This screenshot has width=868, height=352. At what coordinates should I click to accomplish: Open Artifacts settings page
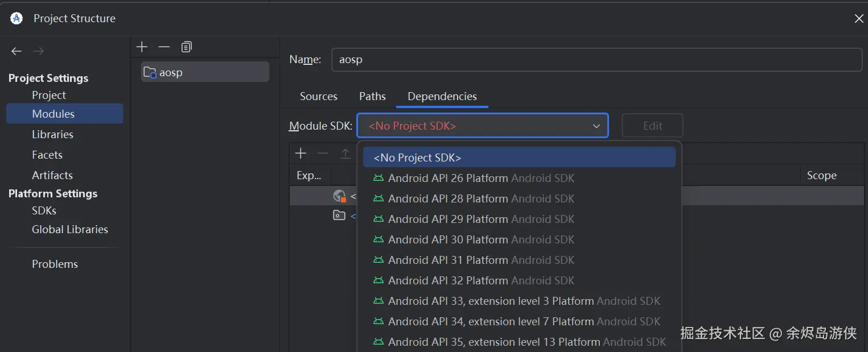tap(52, 175)
